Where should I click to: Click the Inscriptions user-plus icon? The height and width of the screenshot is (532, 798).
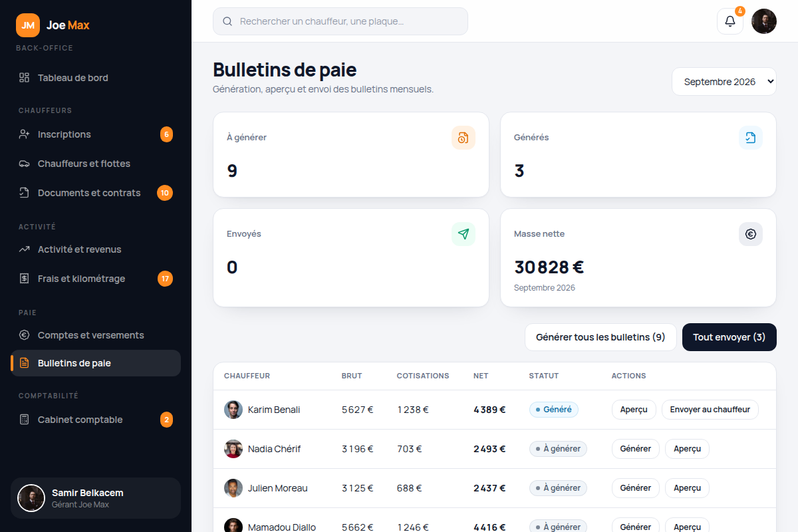click(24, 134)
